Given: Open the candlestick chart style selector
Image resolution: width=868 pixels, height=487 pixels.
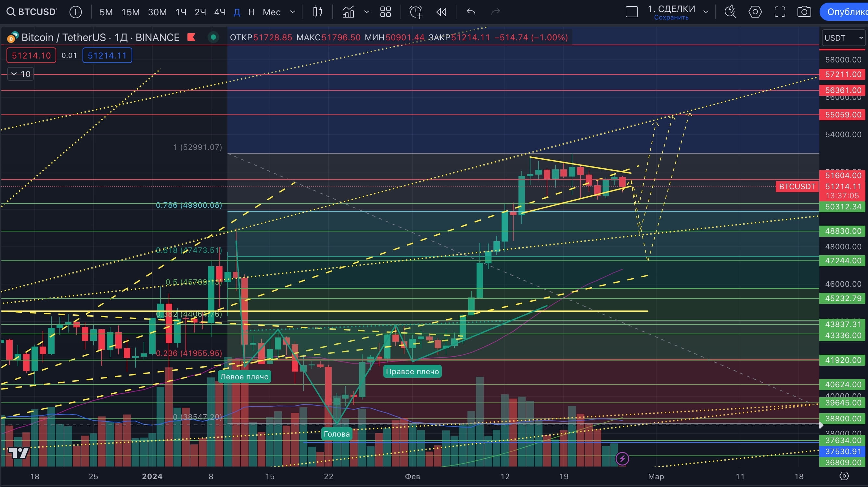Looking at the screenshot, I should pos(317,12).
